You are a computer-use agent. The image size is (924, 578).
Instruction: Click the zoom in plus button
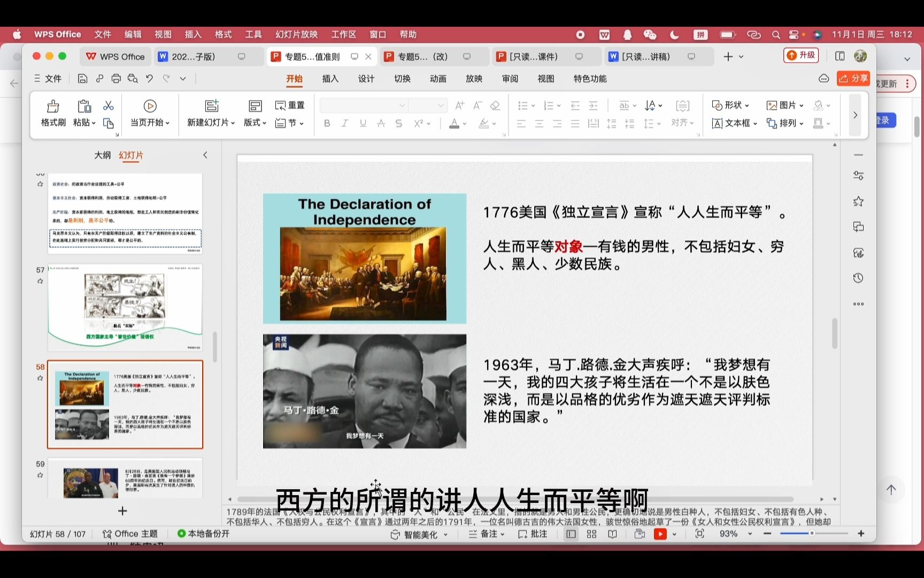[861, 534]
